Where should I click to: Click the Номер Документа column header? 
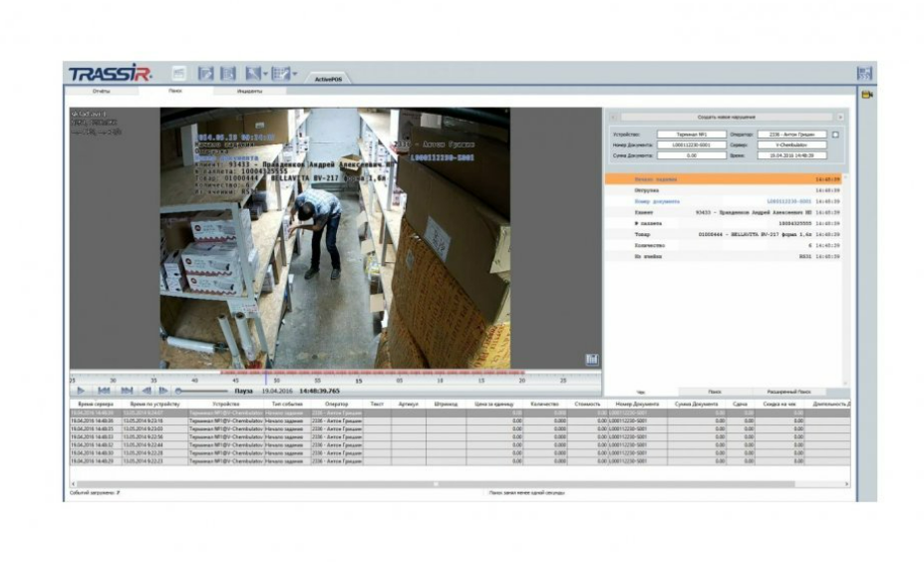pos(637,405)
